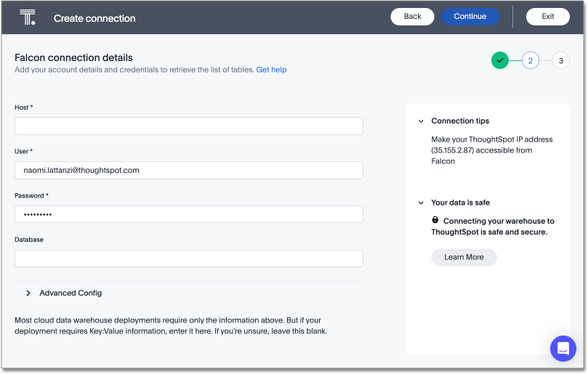
Task: Select the Password field
Action: click(x=188, y=214)
